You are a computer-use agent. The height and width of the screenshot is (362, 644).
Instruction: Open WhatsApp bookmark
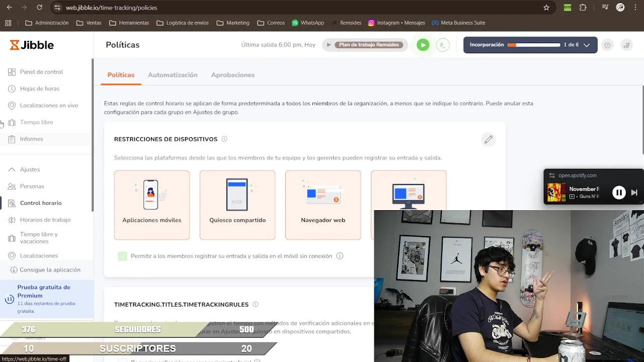point(308,23)
